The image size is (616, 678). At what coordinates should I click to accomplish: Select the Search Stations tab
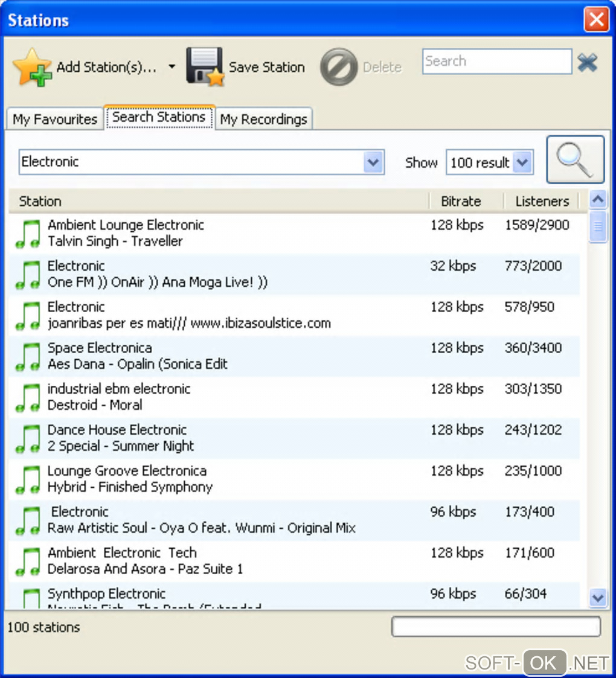click(159, 117)
